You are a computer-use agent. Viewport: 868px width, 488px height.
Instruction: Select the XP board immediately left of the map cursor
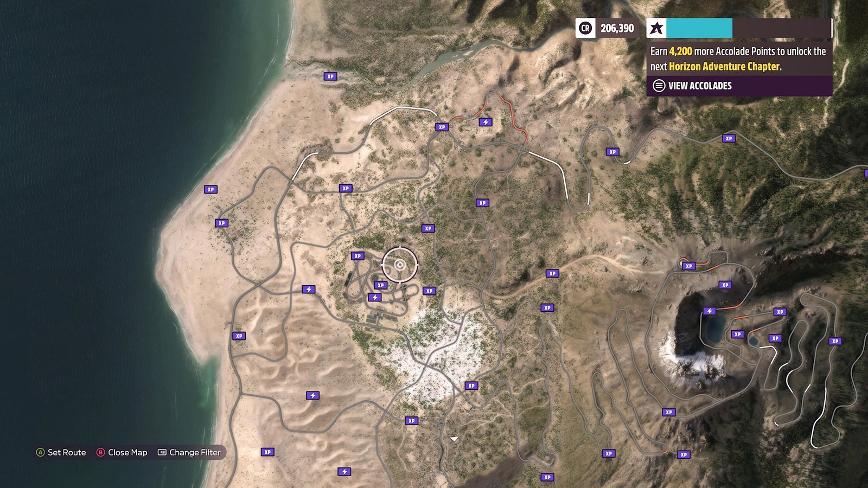pyautogui.click(x=358, y=256)
